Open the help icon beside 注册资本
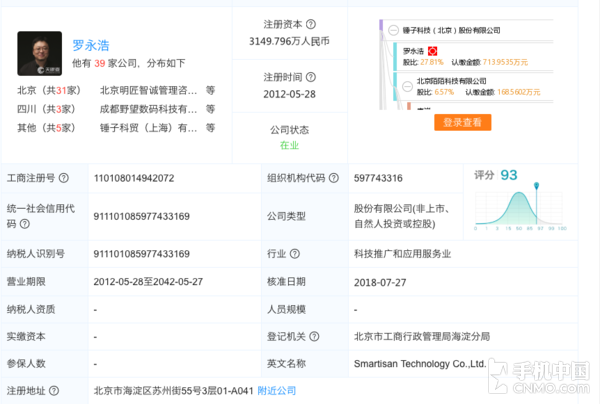 point(311,24)
